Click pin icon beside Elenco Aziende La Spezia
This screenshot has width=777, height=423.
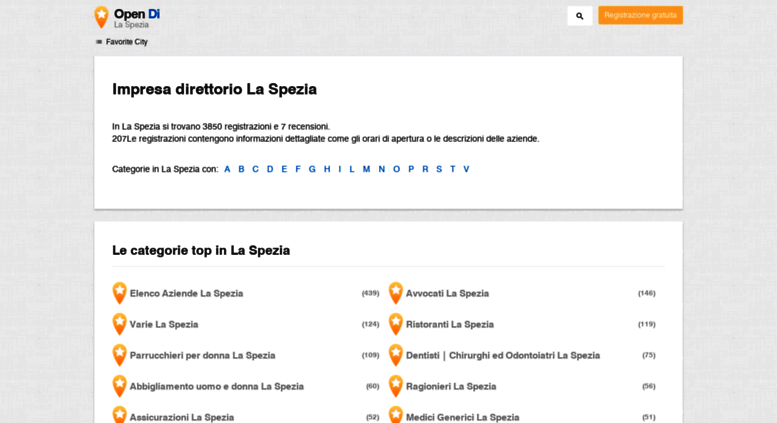click(x=119, y=293)
